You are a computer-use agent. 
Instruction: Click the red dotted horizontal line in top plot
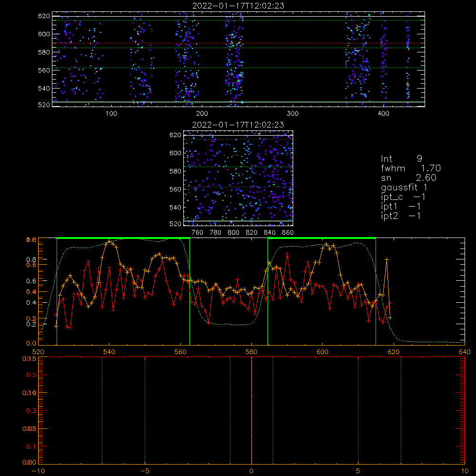(x=238, y=43)
